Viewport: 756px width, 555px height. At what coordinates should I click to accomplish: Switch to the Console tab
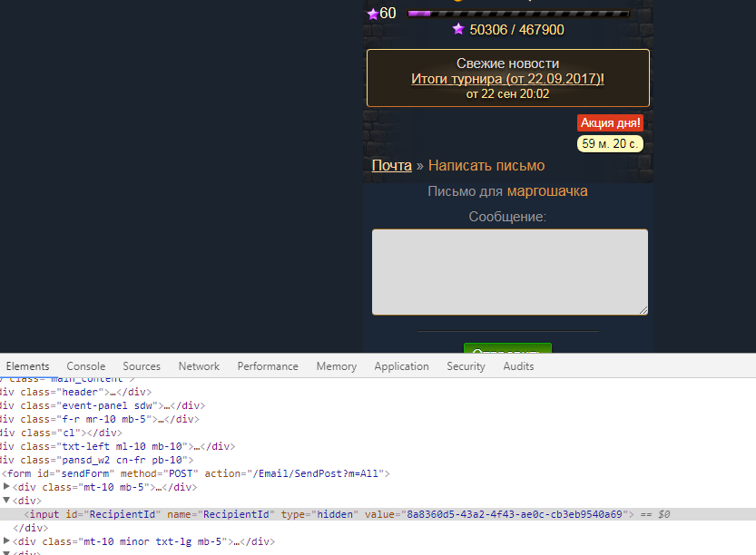point(85,366)
